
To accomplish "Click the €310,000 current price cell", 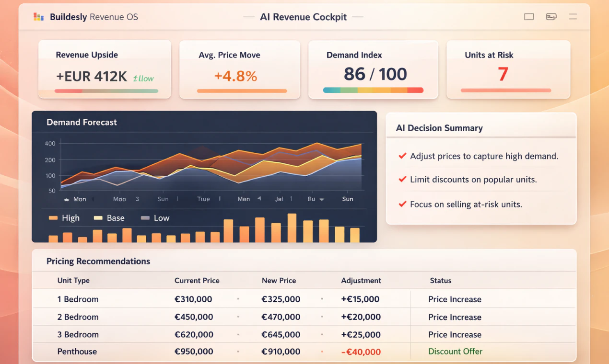I will pos(193,299).
